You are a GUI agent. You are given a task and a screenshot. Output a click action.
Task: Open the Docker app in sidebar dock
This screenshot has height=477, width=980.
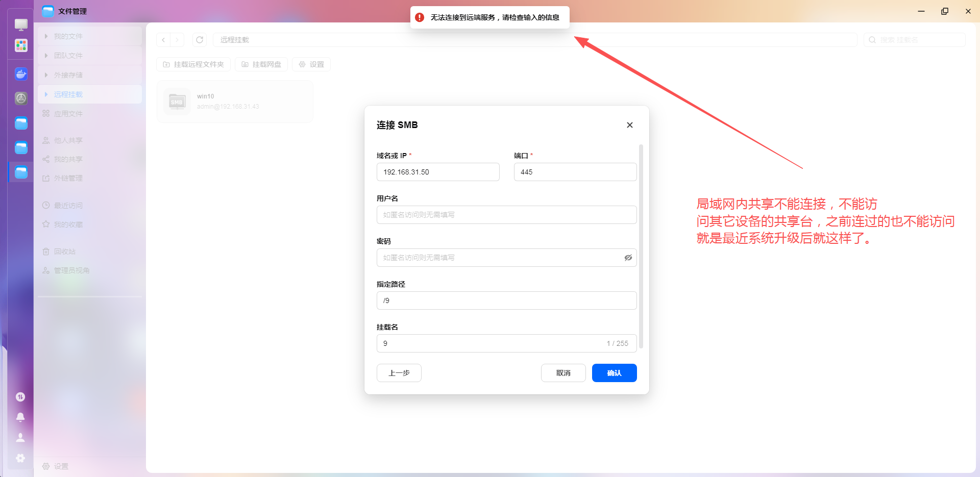point(21,74)
